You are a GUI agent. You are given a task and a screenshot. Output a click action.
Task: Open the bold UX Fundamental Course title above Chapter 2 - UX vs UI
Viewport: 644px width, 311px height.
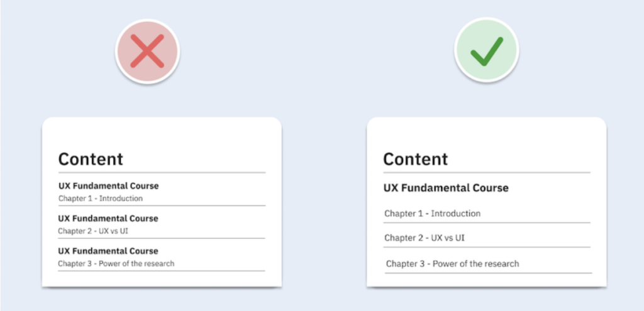pos(108,218)
